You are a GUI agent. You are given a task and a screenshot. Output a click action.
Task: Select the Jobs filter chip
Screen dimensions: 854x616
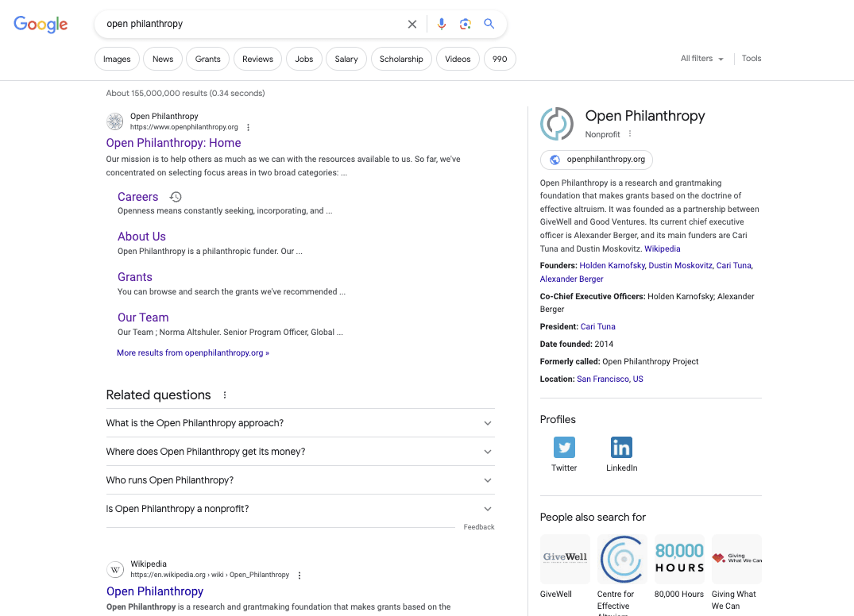click(x=304, y=59)
